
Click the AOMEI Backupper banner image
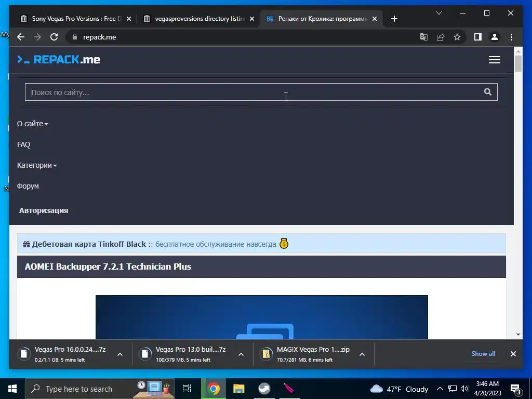[x=262, y=317]
